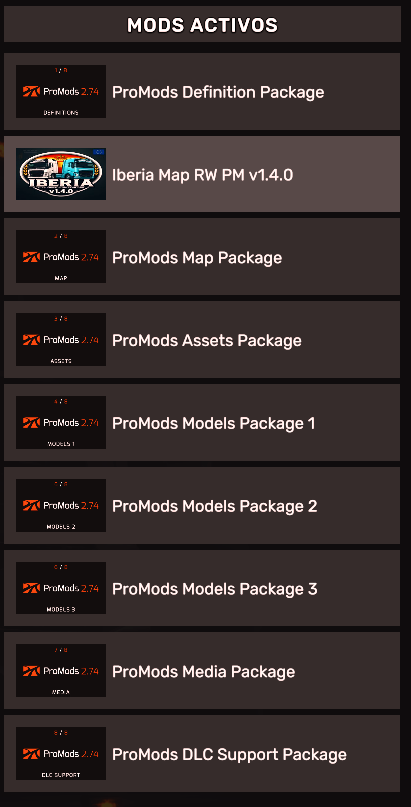Select ProMods Assets Package entry
Viewport: 411px width, 807px height.
[x=202, y=339]
